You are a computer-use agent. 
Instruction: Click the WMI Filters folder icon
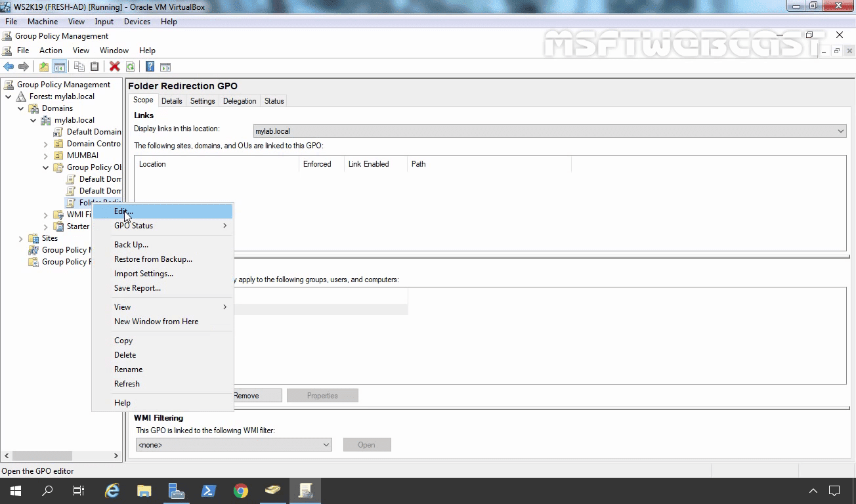pyautogui.click(x=58, y=215)
